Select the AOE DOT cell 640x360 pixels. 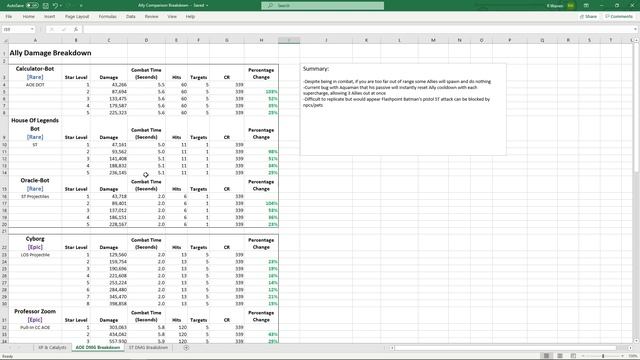[35, 85]
